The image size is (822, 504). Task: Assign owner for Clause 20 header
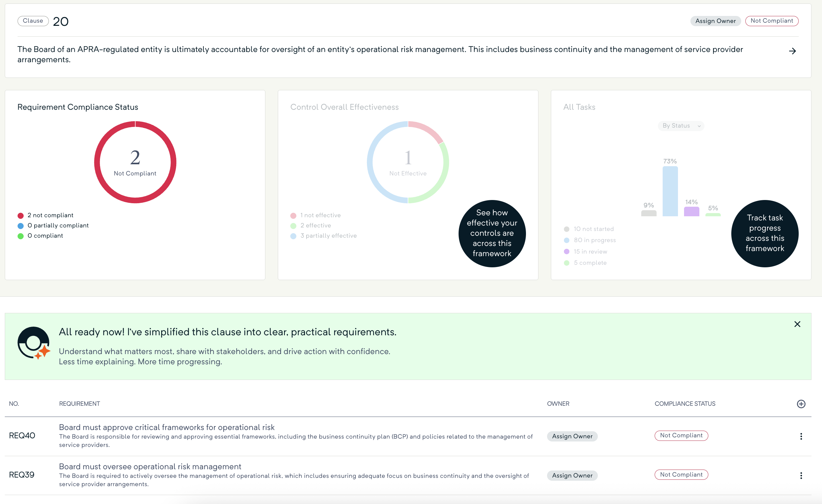715,21
